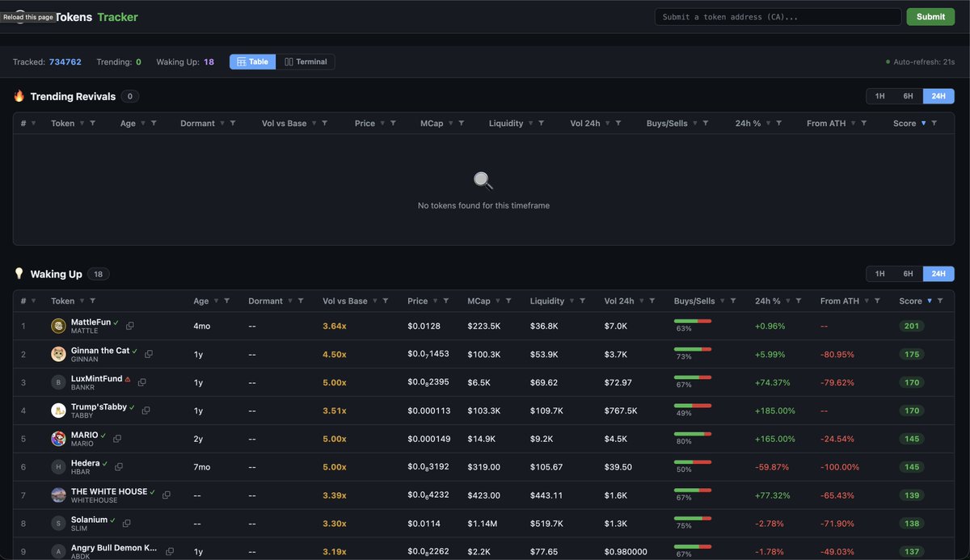The width and height of the screenshot is (970, 560).
Task: Sort Trending Revivals by Score arrow
Action: [x=924, y=124]
